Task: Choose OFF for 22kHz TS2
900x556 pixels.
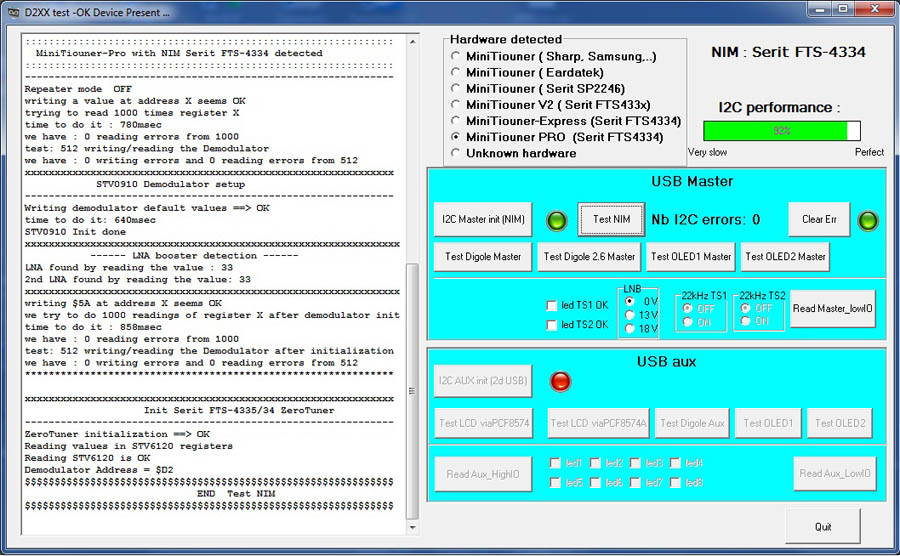Action: point(746,308)
